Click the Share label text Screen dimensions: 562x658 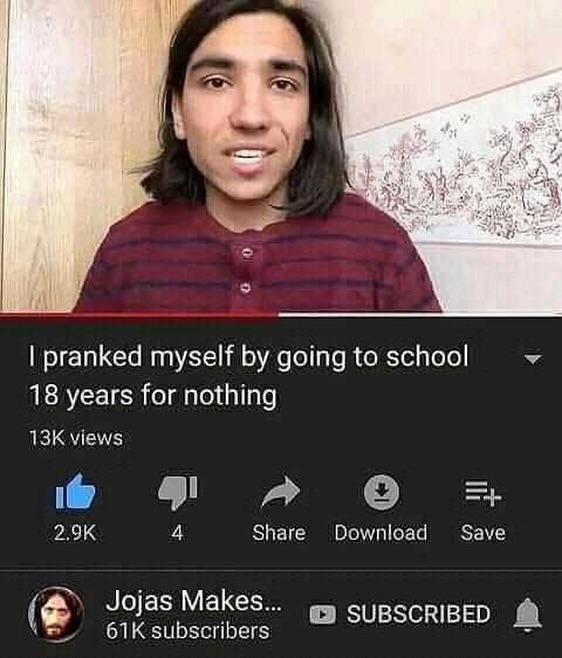pyautogui.click(x=279, y=533)
